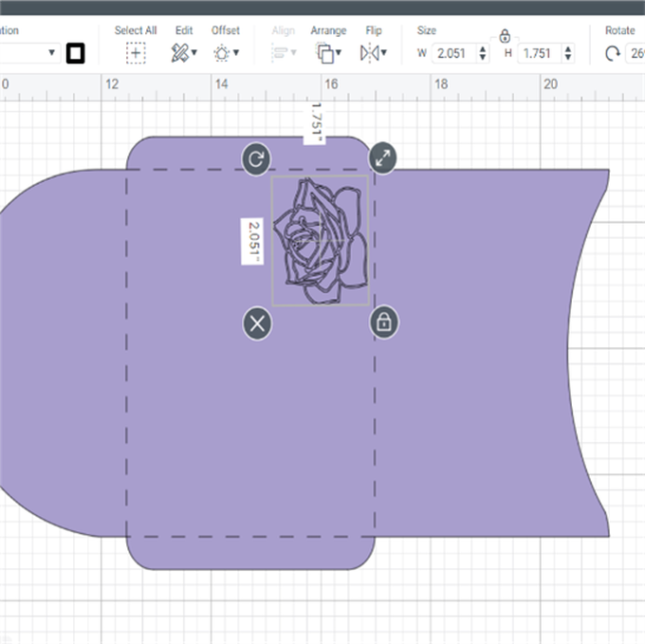The height and width of the screenshot is (644, 645).
Task: Click the 2.051" dimension label
Action: [252, 242]
